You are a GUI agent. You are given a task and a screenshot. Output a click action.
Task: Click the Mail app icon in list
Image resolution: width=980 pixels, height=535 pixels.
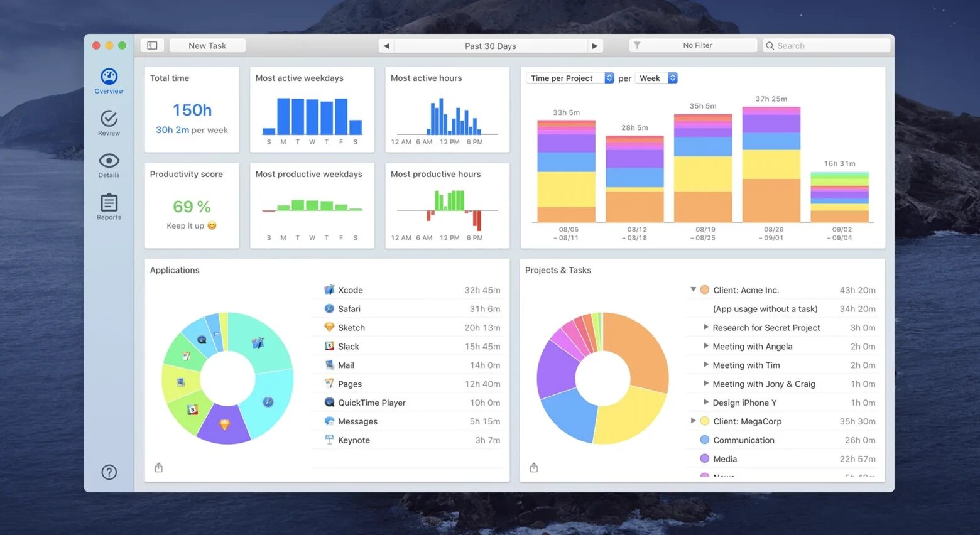[329, 365]
